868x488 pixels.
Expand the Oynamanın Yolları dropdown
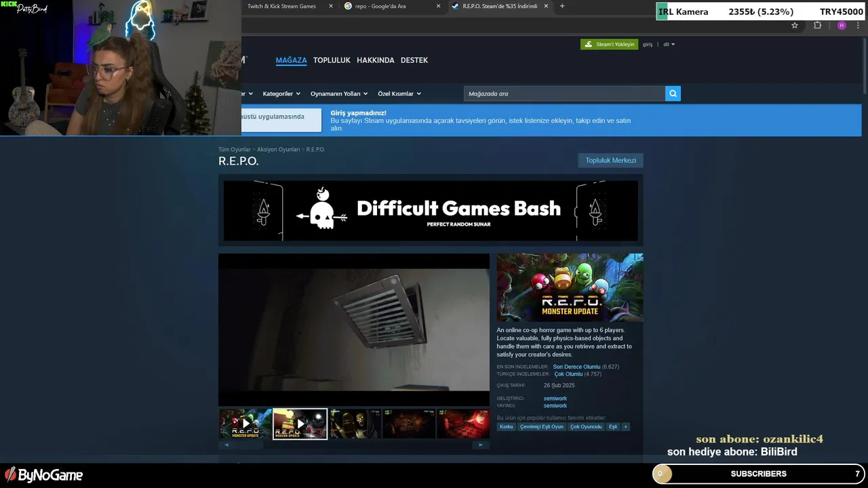(338, 94)
